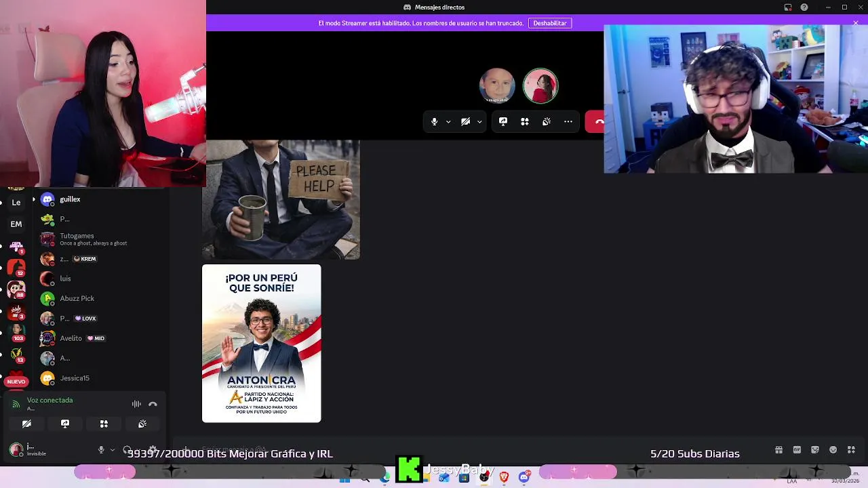Viewport: 868px width, 488px height.
Task: Hang up the call with red button
Action: (595, 121)
